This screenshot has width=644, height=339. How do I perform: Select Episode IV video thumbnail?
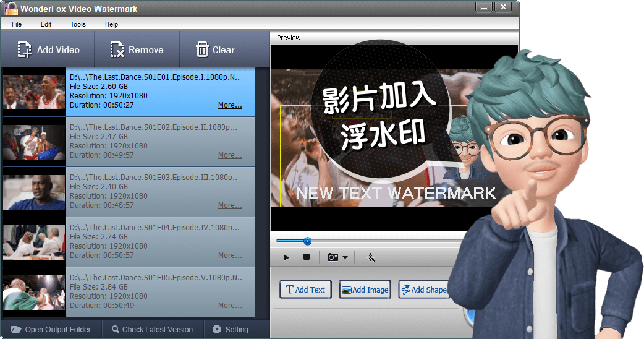tap(34, 242)
